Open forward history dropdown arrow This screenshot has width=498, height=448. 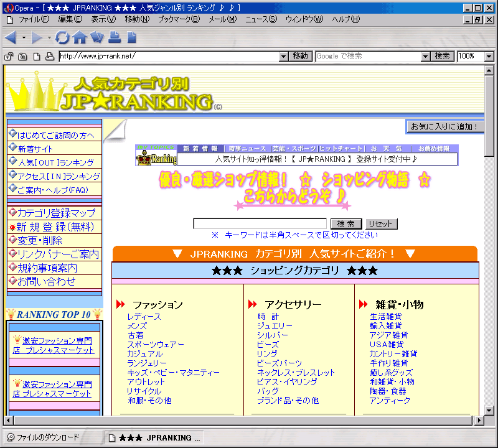tap(49, 38)
